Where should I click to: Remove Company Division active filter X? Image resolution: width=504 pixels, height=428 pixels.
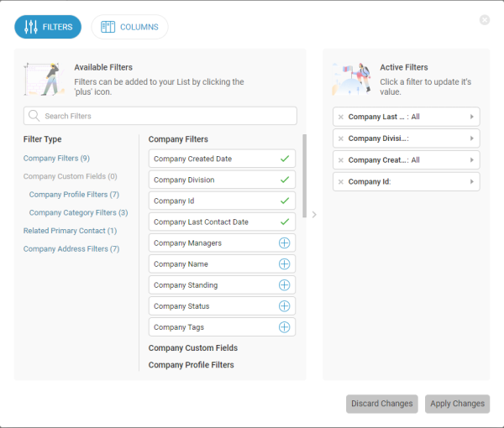[341, 138]
